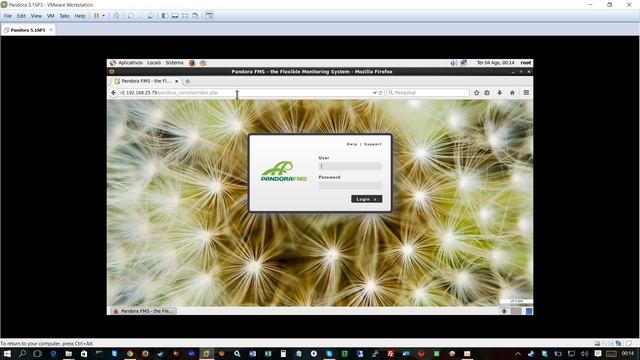Click the User input field
Viewport: 640px width, 360px height.
350,166
